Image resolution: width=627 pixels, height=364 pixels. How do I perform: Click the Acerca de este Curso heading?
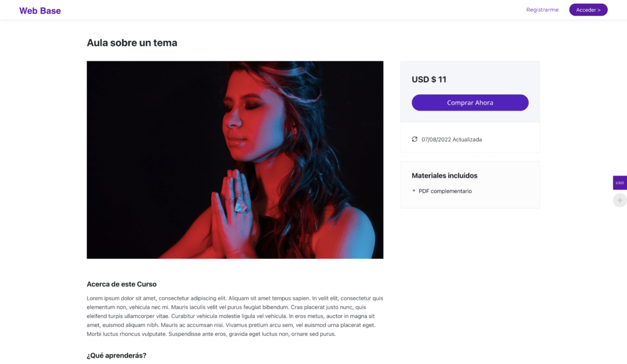(122, 284)
